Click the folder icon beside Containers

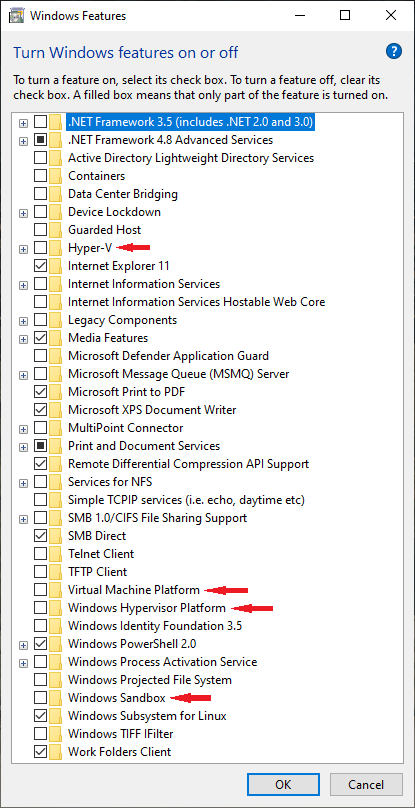pos(56,176)
